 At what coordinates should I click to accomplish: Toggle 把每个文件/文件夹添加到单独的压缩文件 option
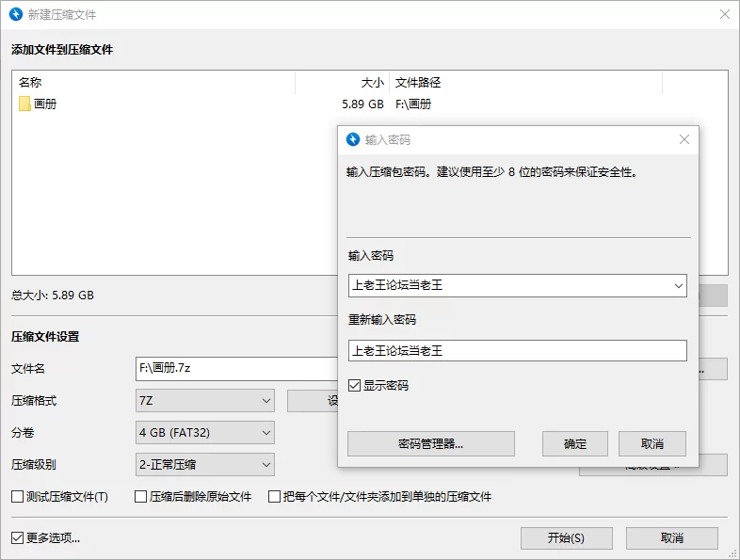275,497
